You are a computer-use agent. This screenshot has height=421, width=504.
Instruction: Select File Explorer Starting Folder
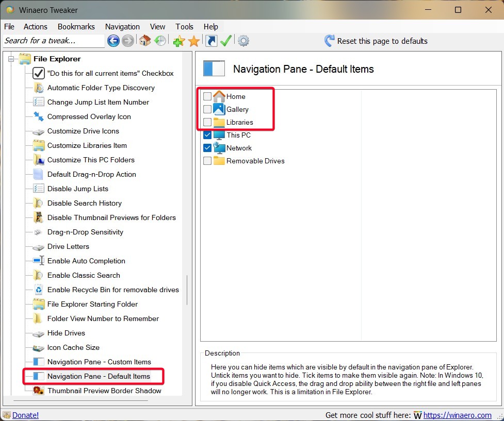tap(92, 304)
